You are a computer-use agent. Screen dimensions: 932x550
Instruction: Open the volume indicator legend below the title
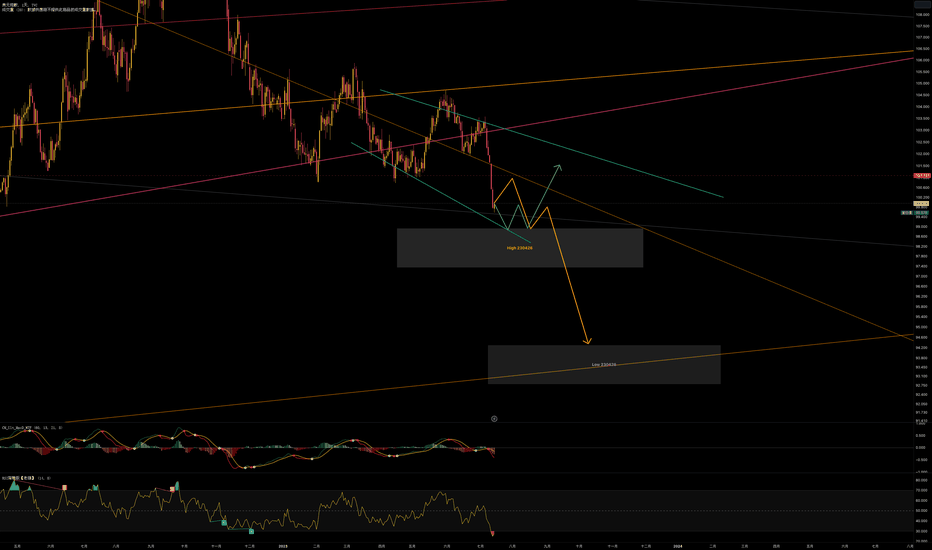(x=48, y=10)
